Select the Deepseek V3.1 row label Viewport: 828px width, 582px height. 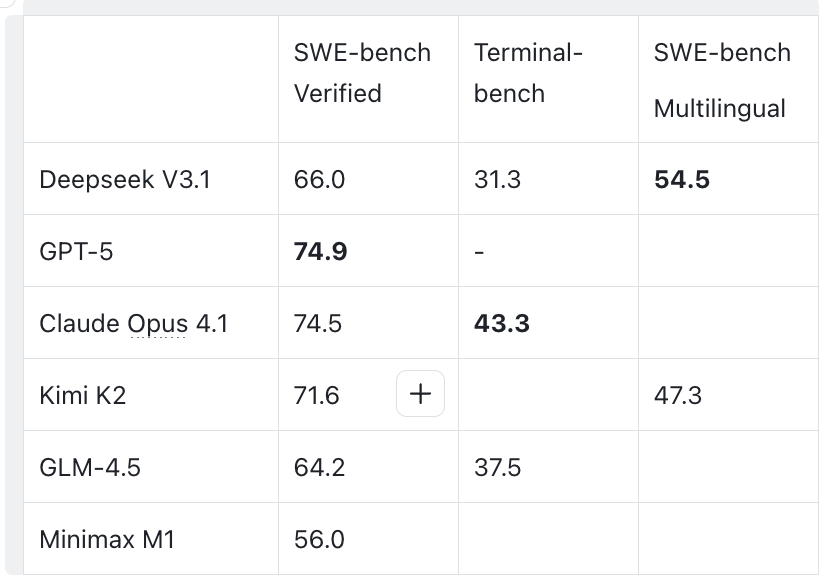point(125,180)
